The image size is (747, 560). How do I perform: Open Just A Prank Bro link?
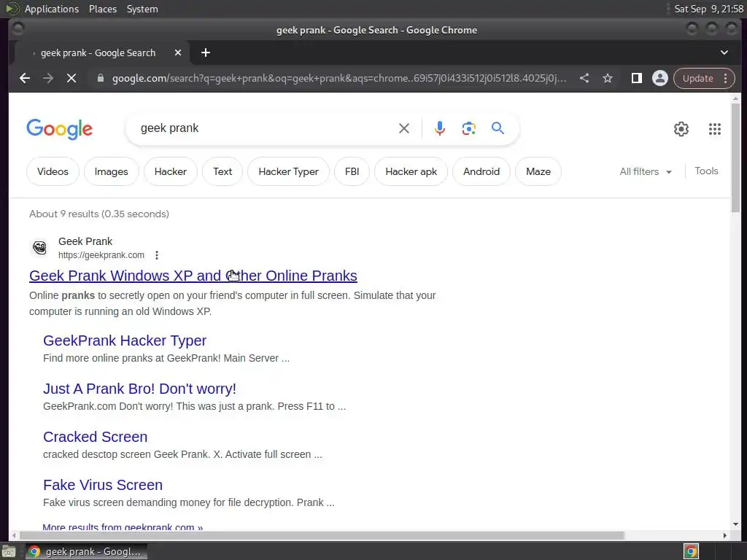pos(139,389)
